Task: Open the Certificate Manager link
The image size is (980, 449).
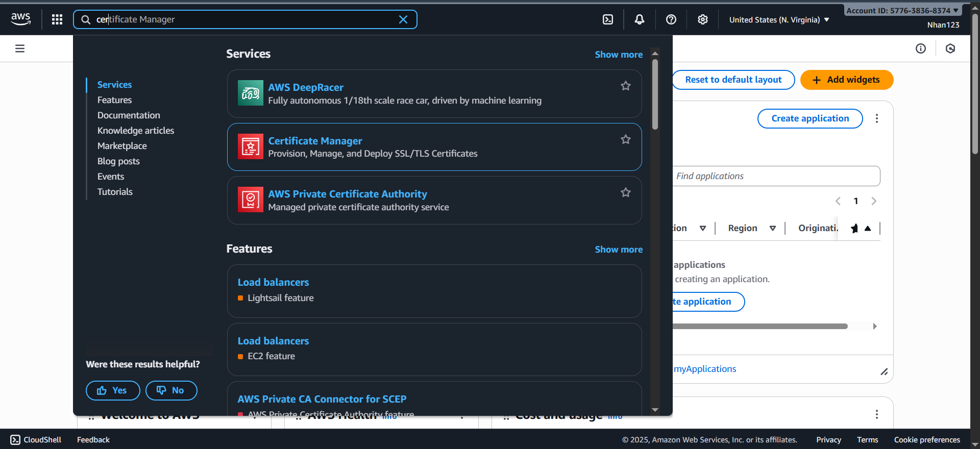Action: [x=315, y=141]
